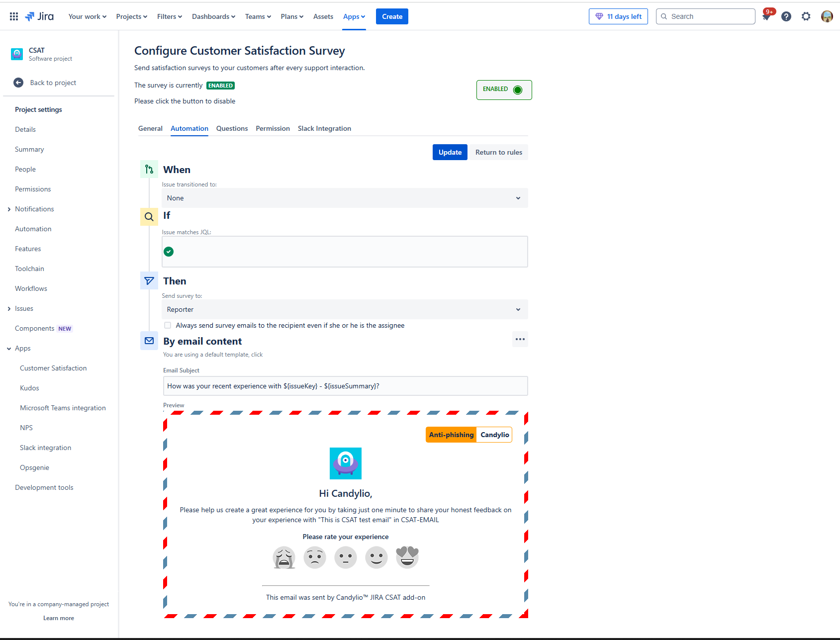Select the heart-eyes face rating emoji
Screen dimensions: 840x640
pyautogui.click(x=407, y=557)
